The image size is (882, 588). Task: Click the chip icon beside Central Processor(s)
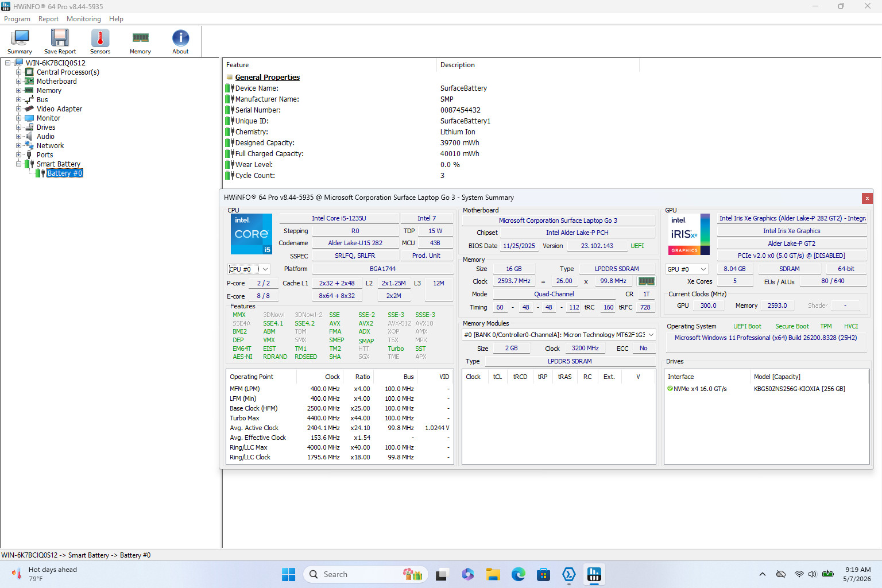[29, 72]
